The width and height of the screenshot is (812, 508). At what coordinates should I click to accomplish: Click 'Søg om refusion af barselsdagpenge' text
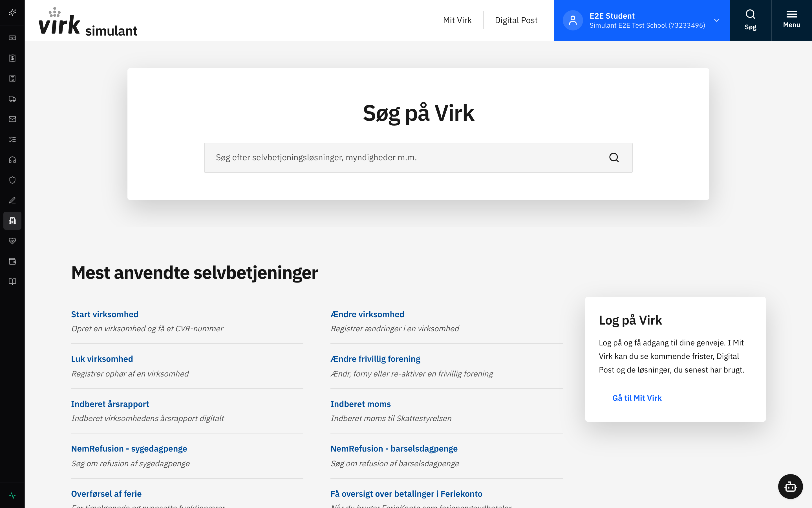[395, 463]
